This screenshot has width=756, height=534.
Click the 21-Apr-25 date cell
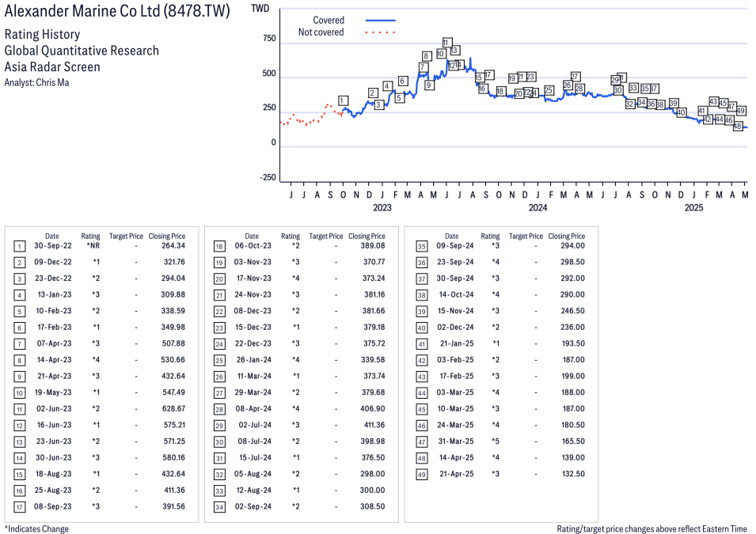click(457, 474)
